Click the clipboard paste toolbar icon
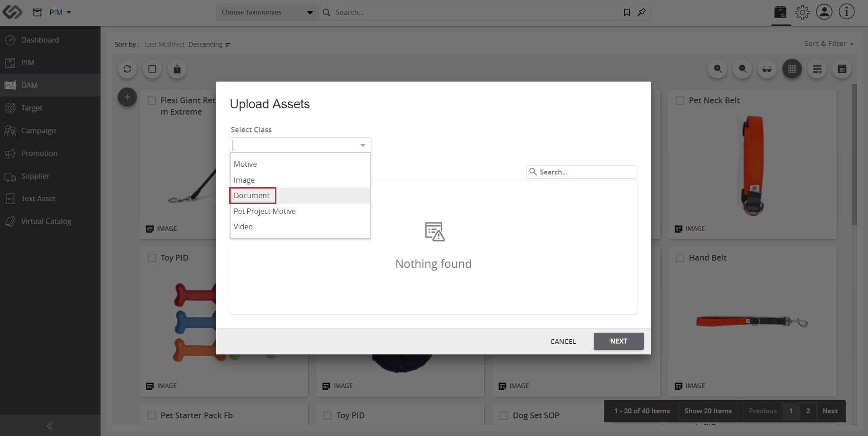The height and width of the screenshot is (436, 868). point(177,69)
